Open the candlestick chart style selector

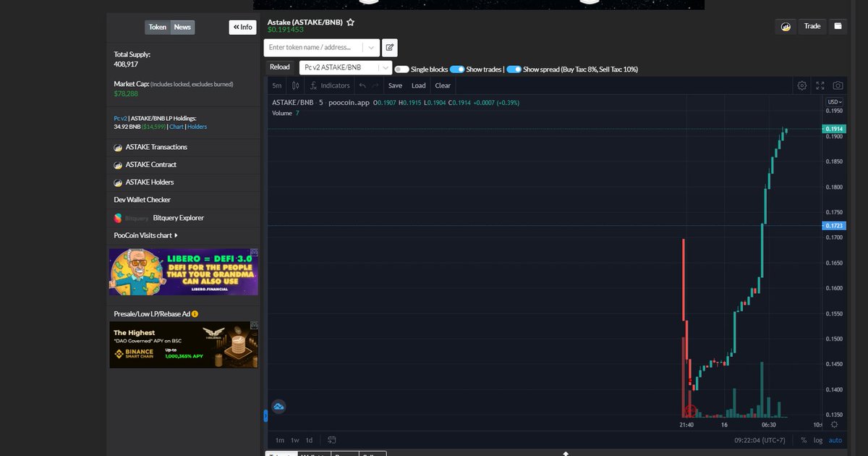(295, 85)
